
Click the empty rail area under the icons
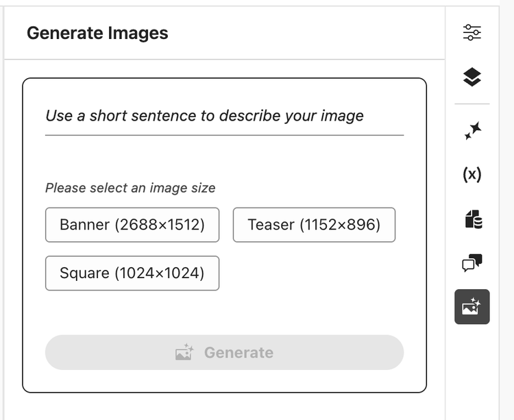472,370
